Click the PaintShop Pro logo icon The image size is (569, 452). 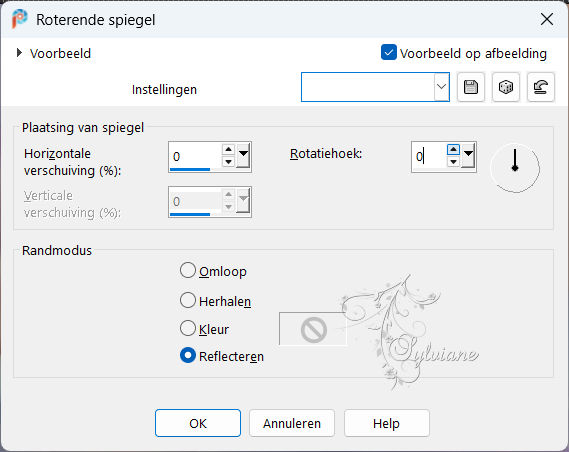click(x=19, y=19)
